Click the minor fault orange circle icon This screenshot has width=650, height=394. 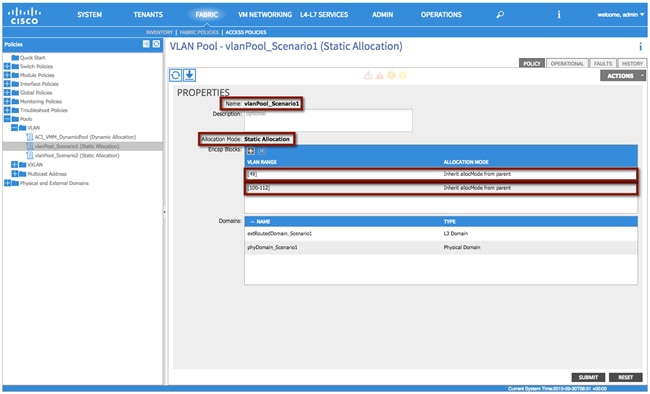click(x=391, y=75)
